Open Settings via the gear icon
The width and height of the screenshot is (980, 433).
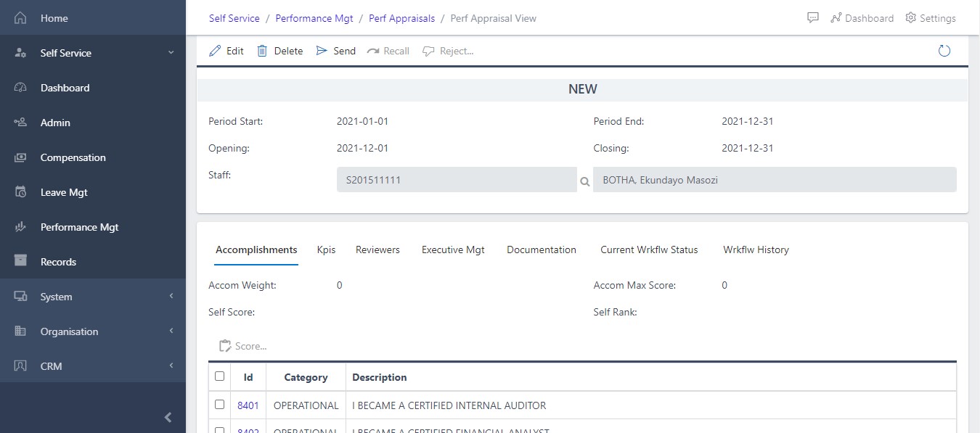tap(910, 18)
